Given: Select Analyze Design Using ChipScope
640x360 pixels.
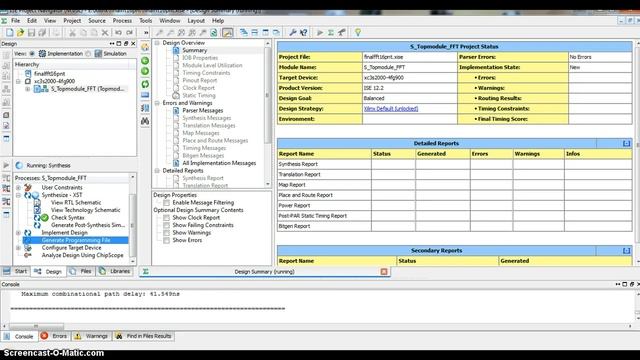Looking at the screenshot, I should pyautogui.click(x=82, y=255).
